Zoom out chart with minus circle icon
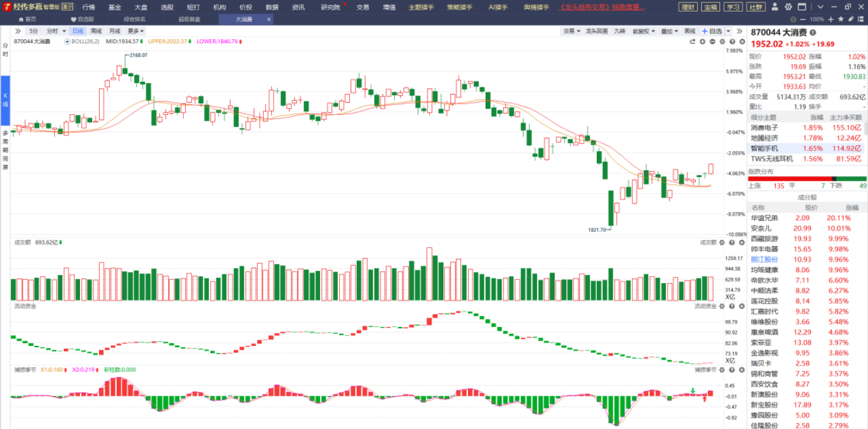This screenshot has width=868, height=429. coord(712,41)
